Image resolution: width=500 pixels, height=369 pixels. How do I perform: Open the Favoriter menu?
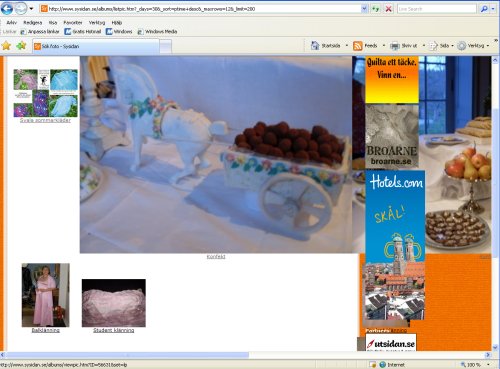[x=73, y=23]
